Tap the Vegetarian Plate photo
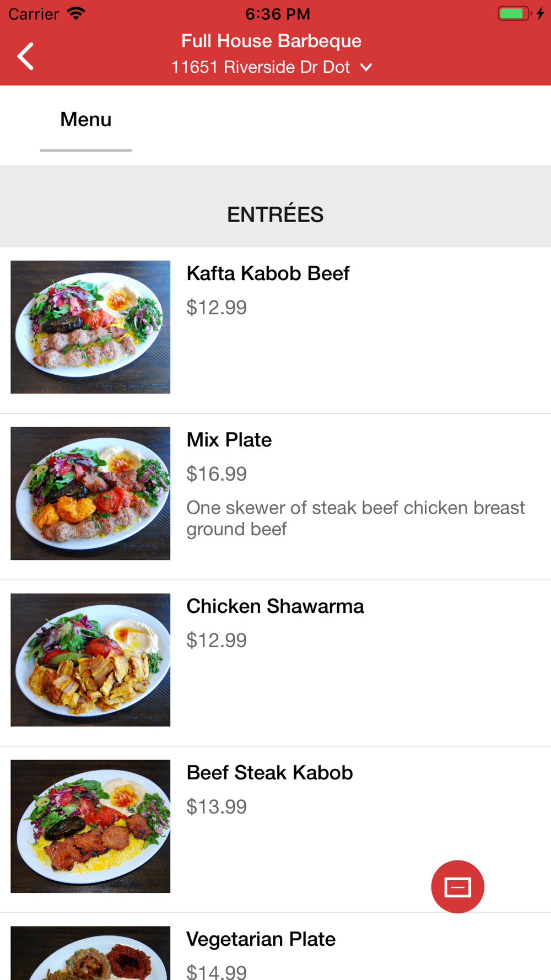 pyautogui.click(x=90, y=954)
